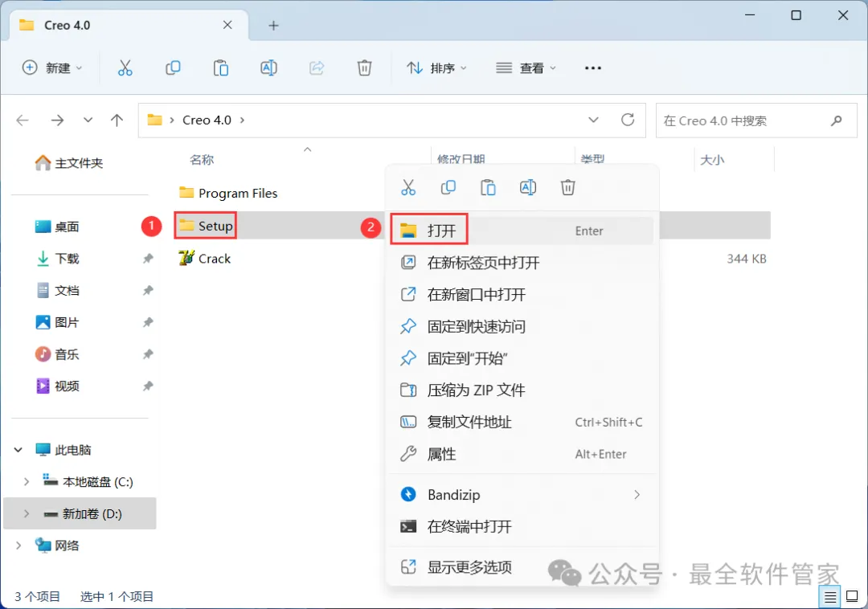Open the 新建 dropdown
The height and width of the screenshot is (609, 868).
click(x=52, y=68)
